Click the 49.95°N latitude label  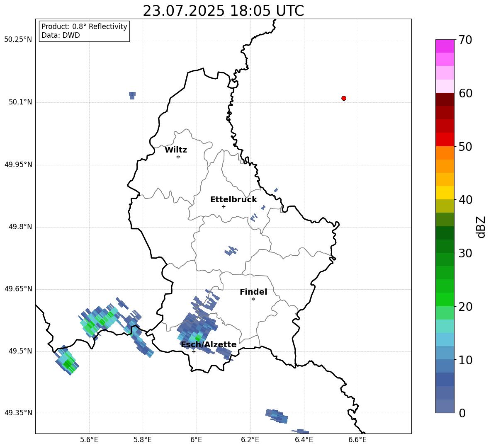pos(18,165)
